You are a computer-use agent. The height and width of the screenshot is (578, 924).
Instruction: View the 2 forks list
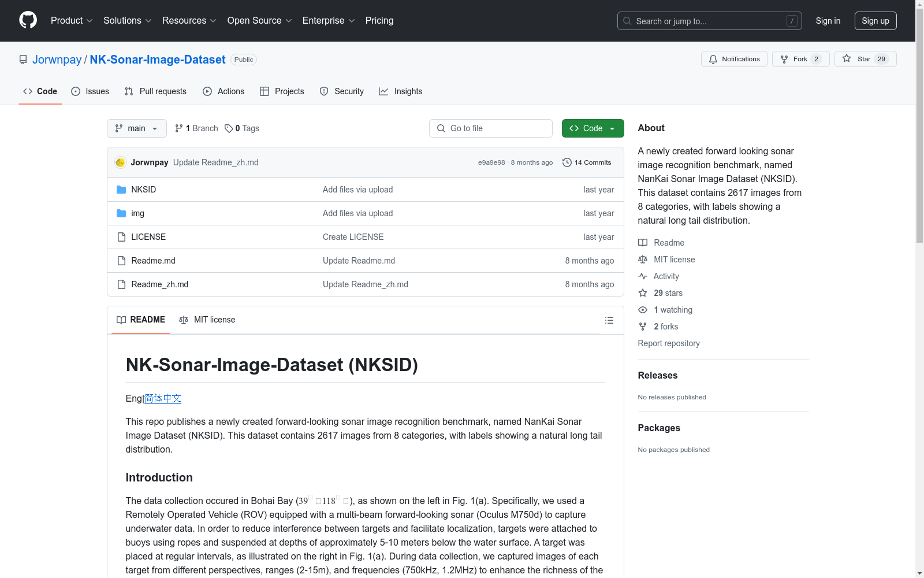pos(658,327)
